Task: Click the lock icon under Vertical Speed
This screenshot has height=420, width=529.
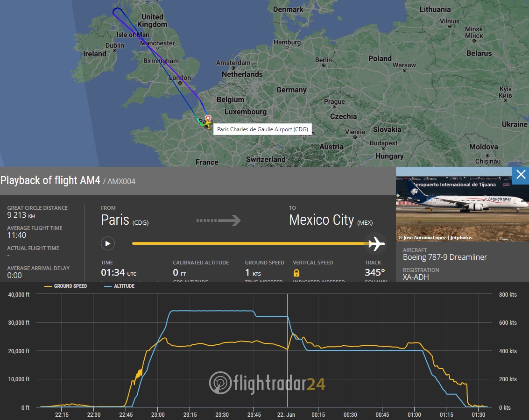Action: pyautogui.click(x=296, y=273)
